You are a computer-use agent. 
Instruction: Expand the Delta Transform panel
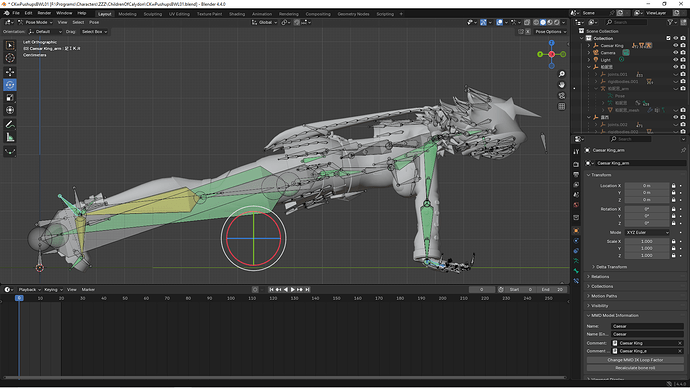[611, 267]
